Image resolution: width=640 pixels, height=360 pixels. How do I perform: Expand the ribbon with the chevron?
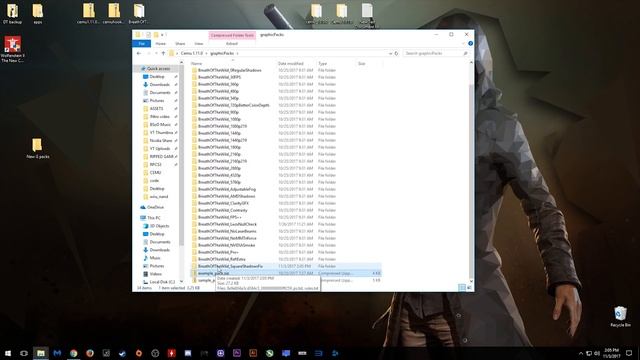[464, 43]
